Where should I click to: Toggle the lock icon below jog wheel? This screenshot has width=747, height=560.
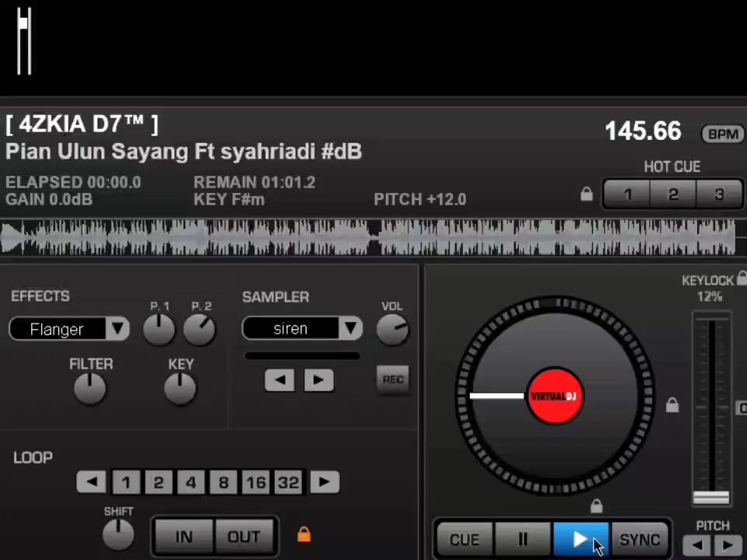pos(597,506)
